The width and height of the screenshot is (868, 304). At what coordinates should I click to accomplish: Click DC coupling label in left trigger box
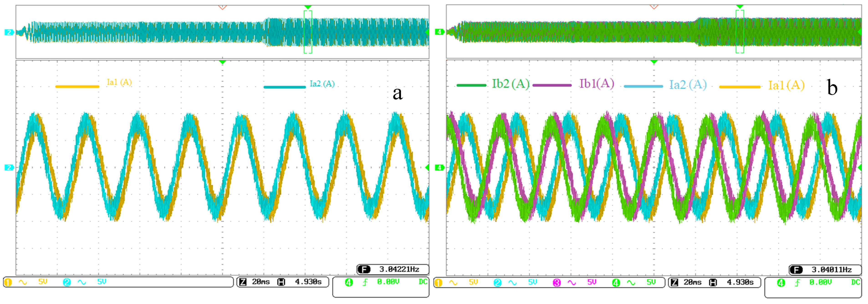click(x=423, y=282)
